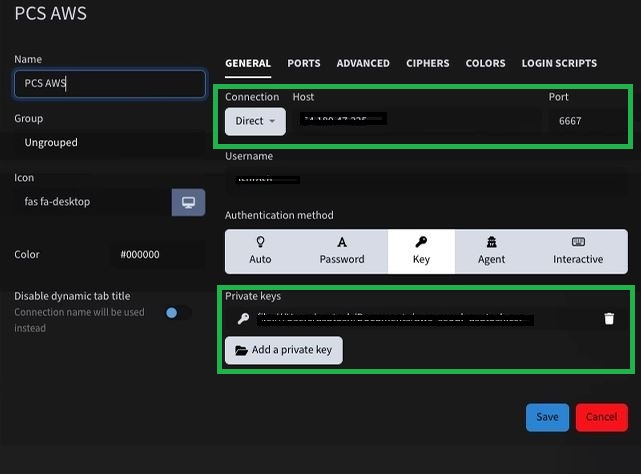641x474 pixels.
Task: Delete the private key with trash icon
Action: 609,319
